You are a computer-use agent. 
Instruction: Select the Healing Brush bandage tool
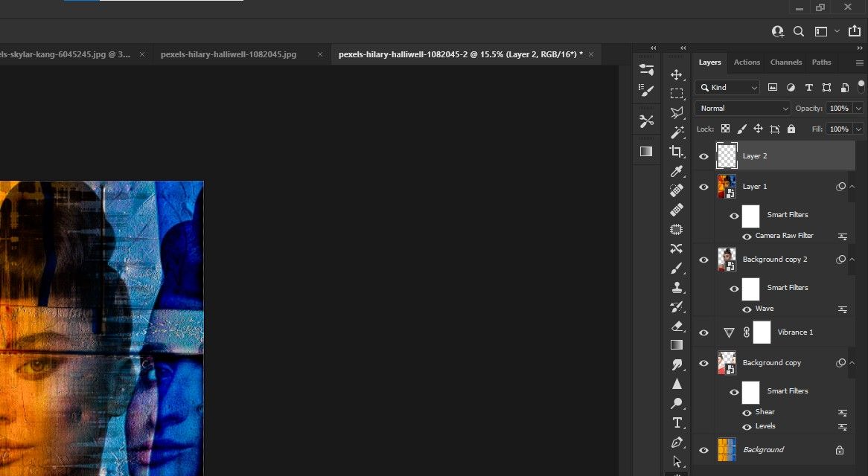(x=677, y=210)
